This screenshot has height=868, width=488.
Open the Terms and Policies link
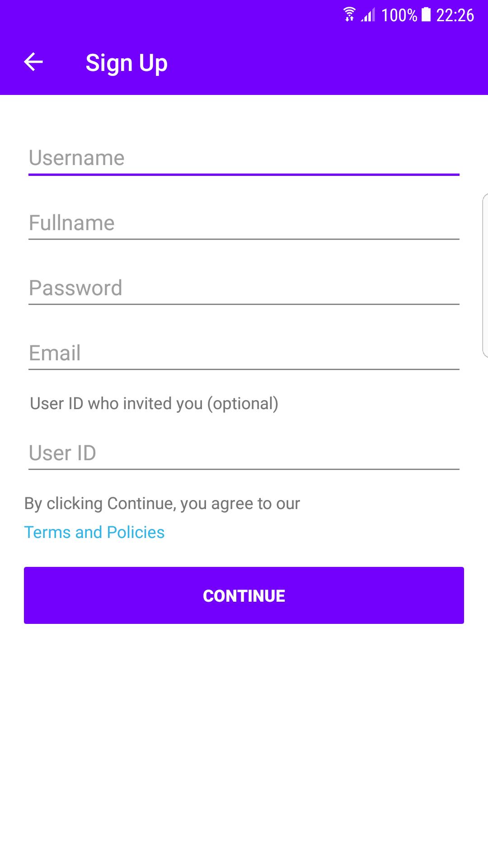click(x=94, y=533)
